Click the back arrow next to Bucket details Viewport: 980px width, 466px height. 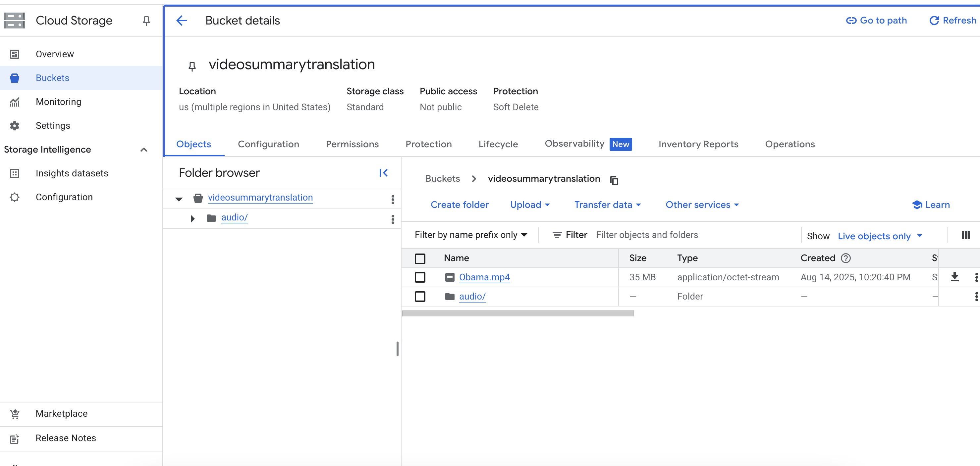pyautogui.click(x=182, y=21)
